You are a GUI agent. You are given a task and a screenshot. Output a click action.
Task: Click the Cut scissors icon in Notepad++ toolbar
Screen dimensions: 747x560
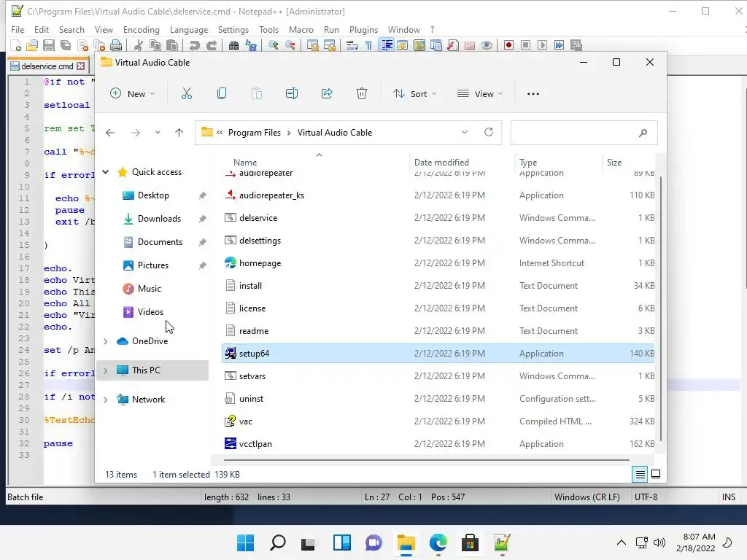click(138, 45)
